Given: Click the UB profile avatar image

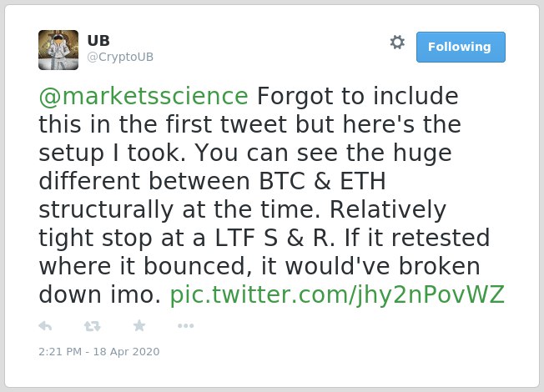Looking at the screenshot, I should coord(58,50).
